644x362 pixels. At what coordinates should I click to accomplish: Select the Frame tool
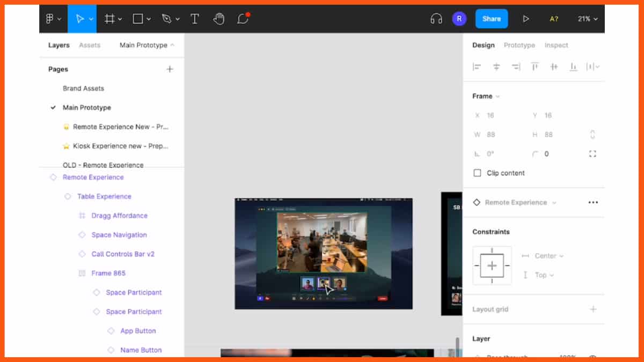108,18
